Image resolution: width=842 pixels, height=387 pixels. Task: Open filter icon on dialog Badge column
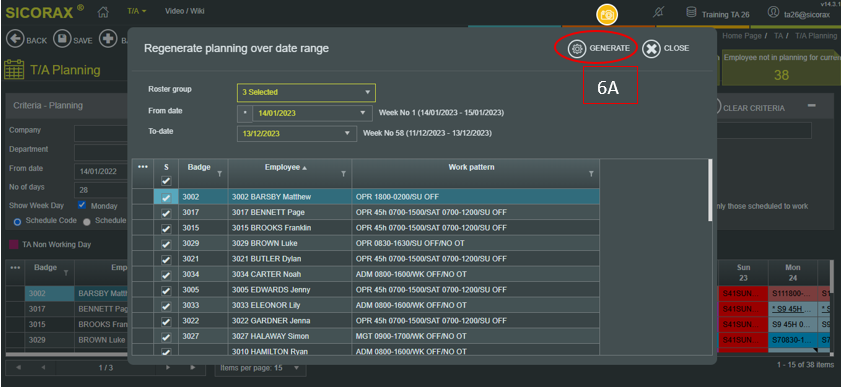[219, 174]
